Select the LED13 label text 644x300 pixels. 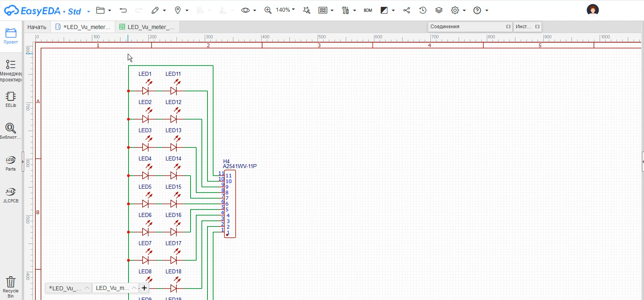[173, 130]
